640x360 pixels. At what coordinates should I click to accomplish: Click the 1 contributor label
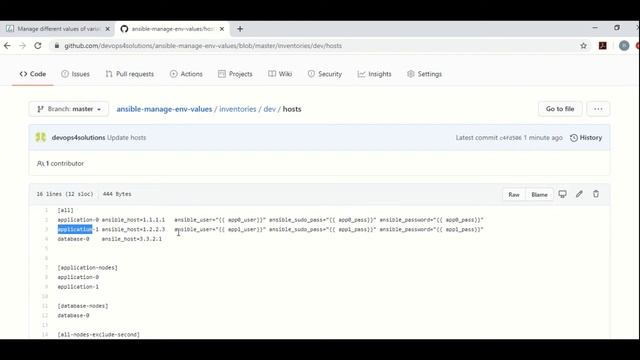coord(60,163)
